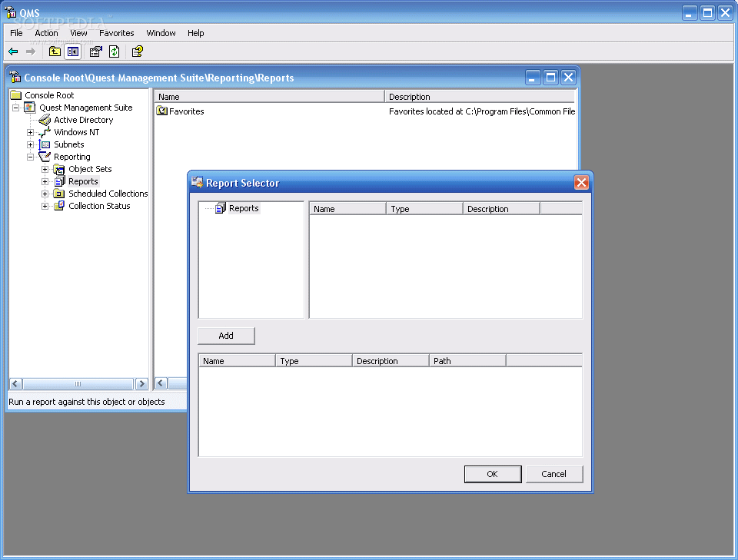Click the Object Sets tree icon
The width and height of the screenshot is (738, 560).
(x=59, y=169)
